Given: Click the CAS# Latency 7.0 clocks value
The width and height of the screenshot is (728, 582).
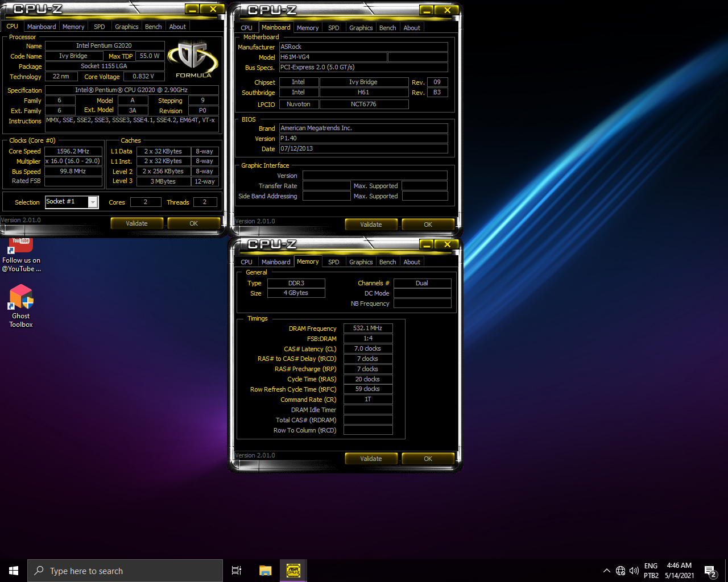Looking at the screenshot, I should 368,348.
